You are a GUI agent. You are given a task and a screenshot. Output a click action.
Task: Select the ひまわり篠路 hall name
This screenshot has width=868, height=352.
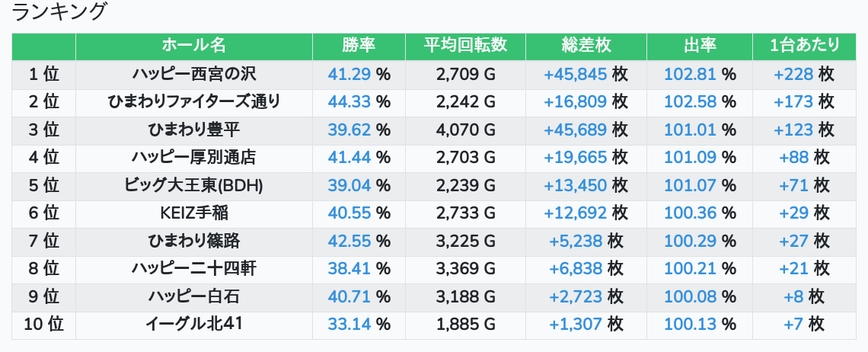click(x=193, y=241)
